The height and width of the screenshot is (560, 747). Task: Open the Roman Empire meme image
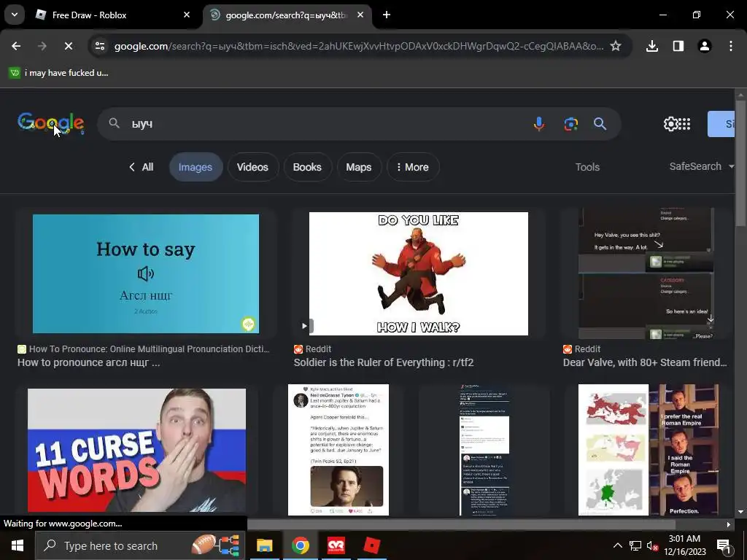click(x=648, y=450)
